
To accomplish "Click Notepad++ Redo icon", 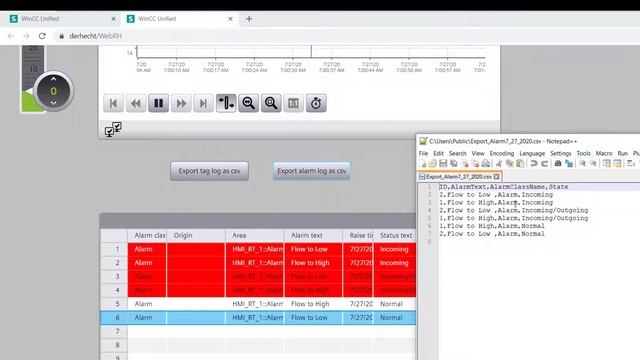I will point(544,164).
